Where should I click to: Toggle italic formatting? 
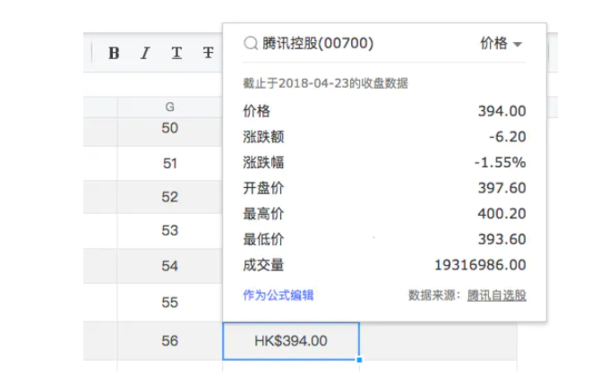tap(145, 53)
